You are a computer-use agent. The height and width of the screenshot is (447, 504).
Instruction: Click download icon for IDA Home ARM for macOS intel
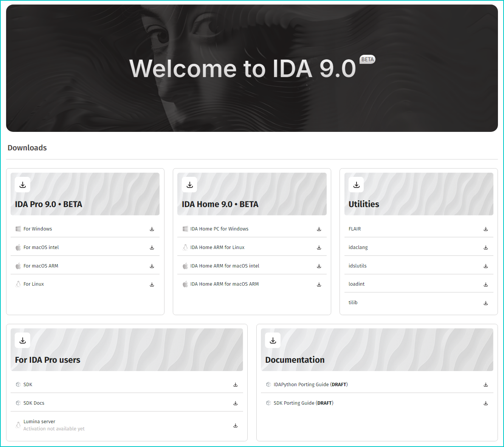(x=319, y=266)
